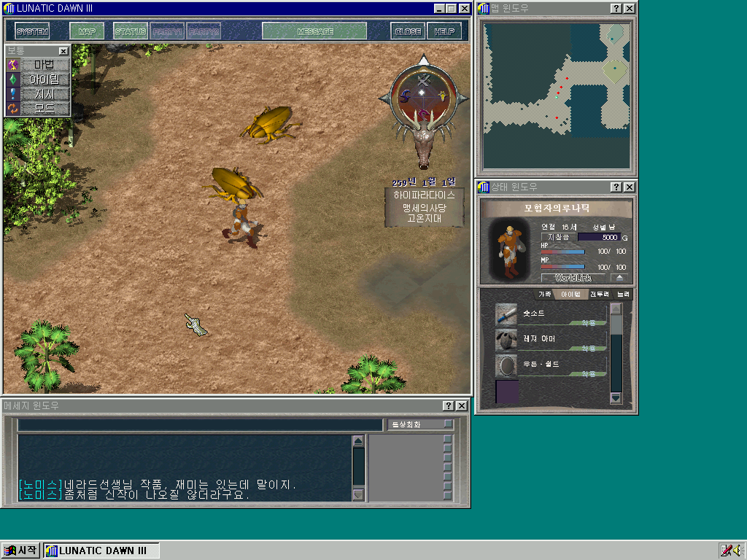The width and height of the screenshot is (747, 560).
Task: Click the upper golden beetle enemy
Action: click(x=270, y=124)
